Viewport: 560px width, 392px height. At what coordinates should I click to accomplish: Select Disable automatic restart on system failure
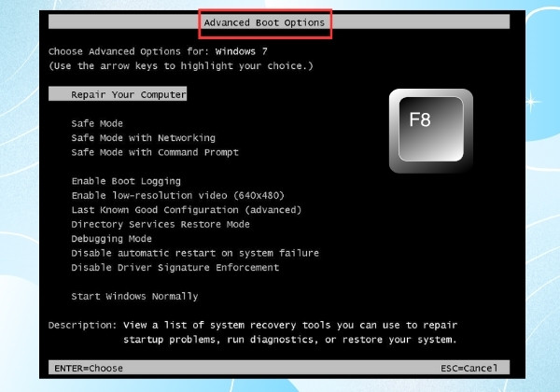point(195,253)
